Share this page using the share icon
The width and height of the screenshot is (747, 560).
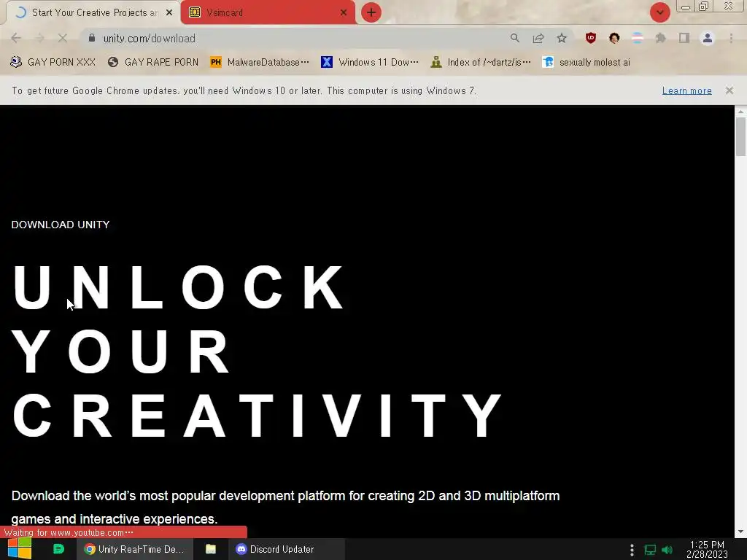tap(538, 38)
